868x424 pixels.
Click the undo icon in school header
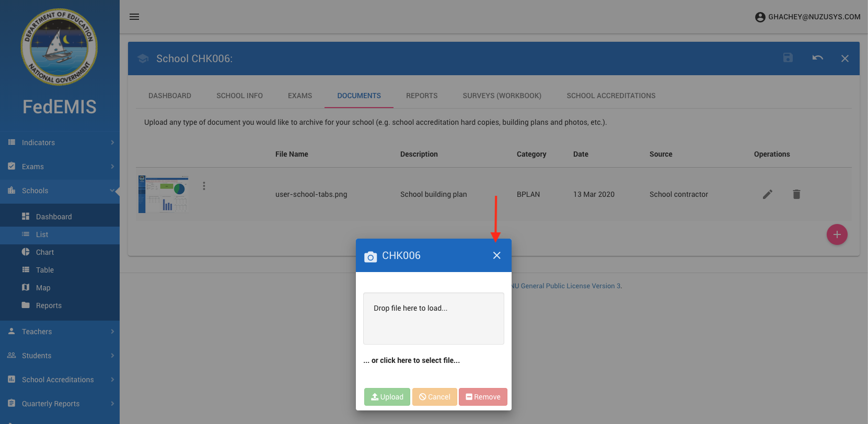tap(817, 58)
